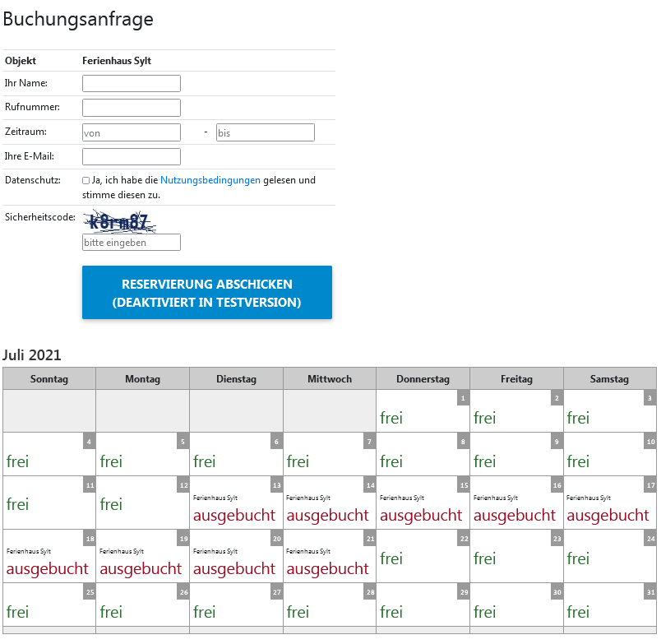Click the 'bis' end date field
Viewport: 661px width, 644px height.
point(265,132)
